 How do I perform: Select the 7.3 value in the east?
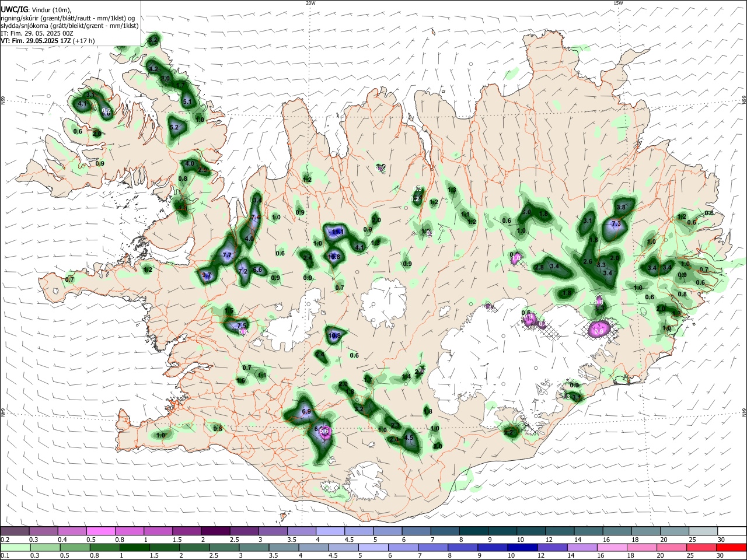click(616, 224)
